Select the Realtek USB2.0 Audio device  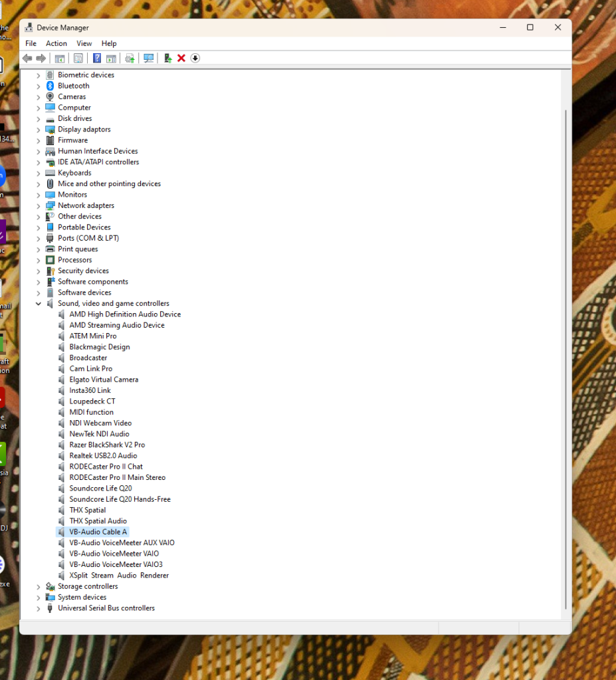click(x=103, y=455)
